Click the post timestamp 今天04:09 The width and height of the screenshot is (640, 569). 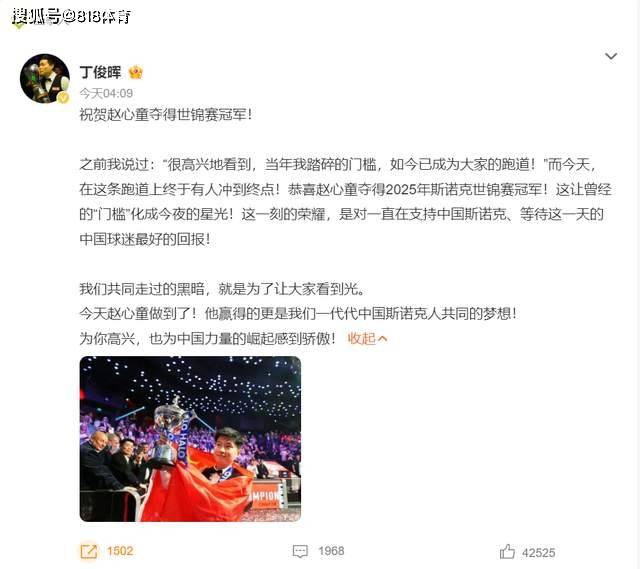(x=106, y=93)
